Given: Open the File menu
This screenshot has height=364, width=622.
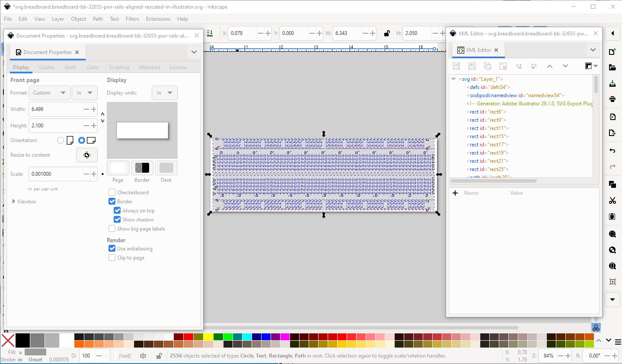Looking at the screenshot, I should tap(8, 19).
